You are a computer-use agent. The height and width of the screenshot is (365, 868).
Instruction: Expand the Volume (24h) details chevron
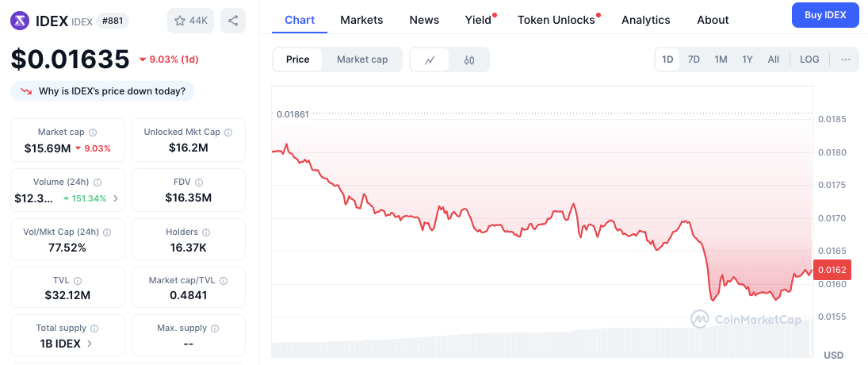pyautogui.click(x=116, y=198)
